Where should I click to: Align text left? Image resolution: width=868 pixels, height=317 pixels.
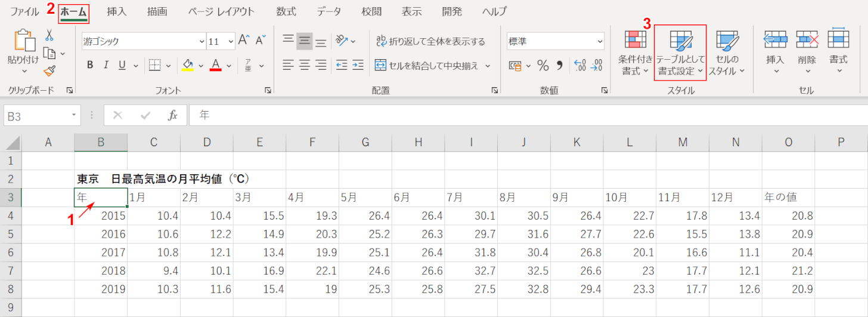pyautogui.click(x=289, y=65)
